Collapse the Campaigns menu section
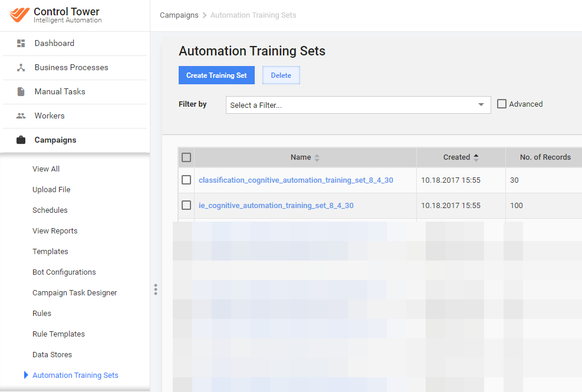Viewport: 582px width, 392px height. point(55,140)
